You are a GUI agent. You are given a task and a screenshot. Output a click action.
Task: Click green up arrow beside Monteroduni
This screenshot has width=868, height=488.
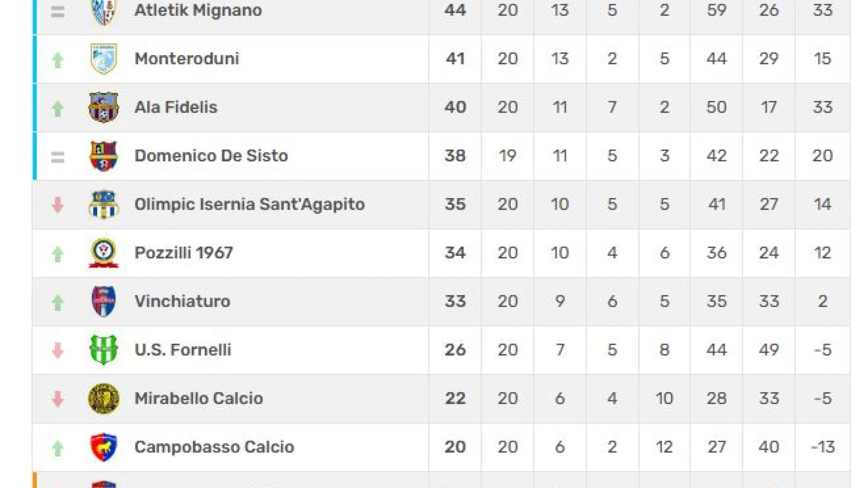[57, 60]
